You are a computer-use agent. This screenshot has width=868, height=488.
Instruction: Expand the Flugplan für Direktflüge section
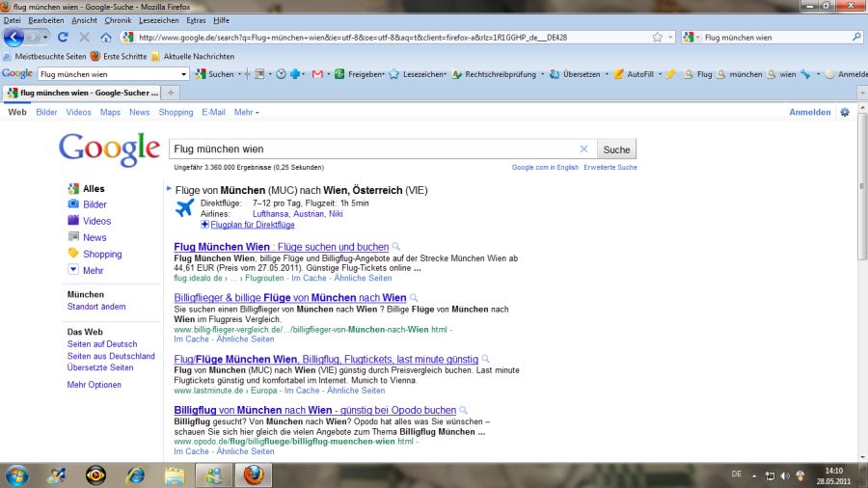[253, 225]
